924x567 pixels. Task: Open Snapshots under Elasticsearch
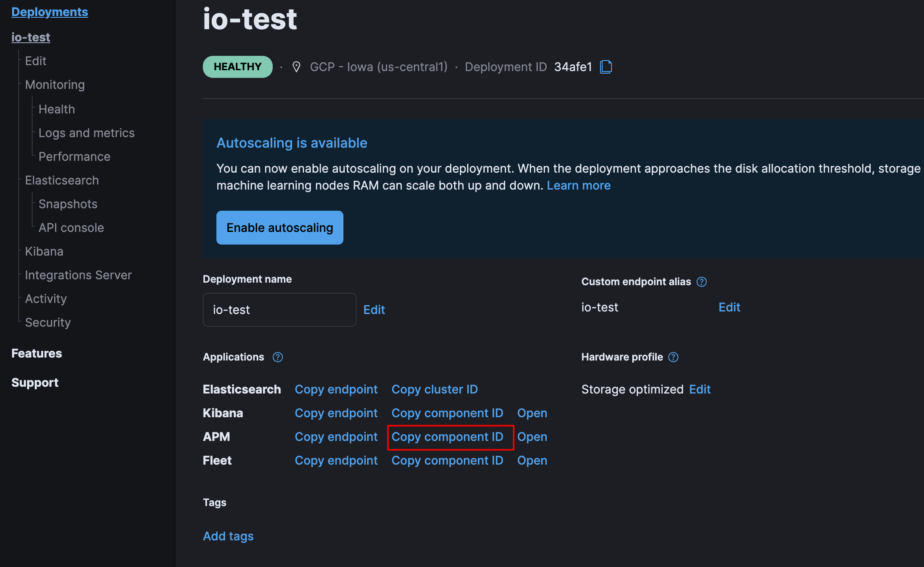68,204
